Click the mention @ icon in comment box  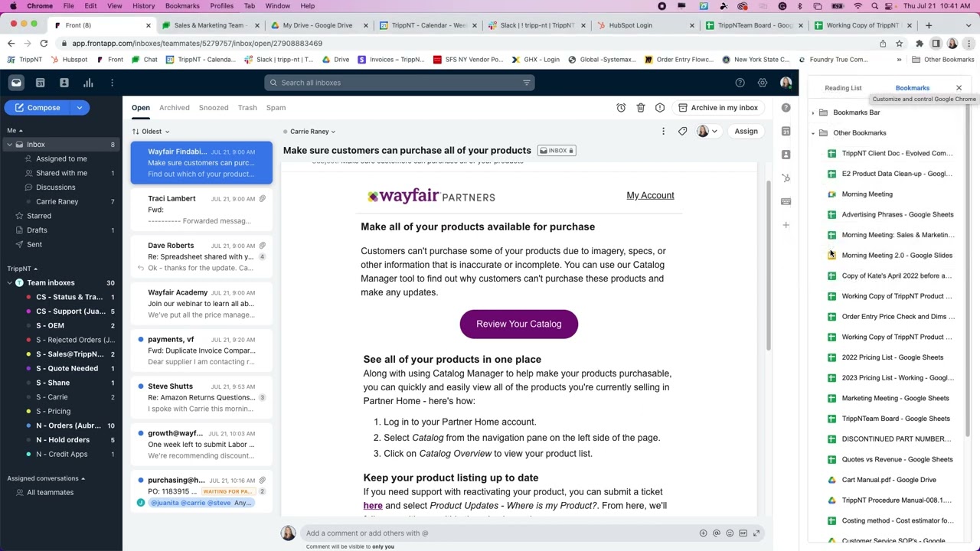pyautogui.click(x=716, y=533)
